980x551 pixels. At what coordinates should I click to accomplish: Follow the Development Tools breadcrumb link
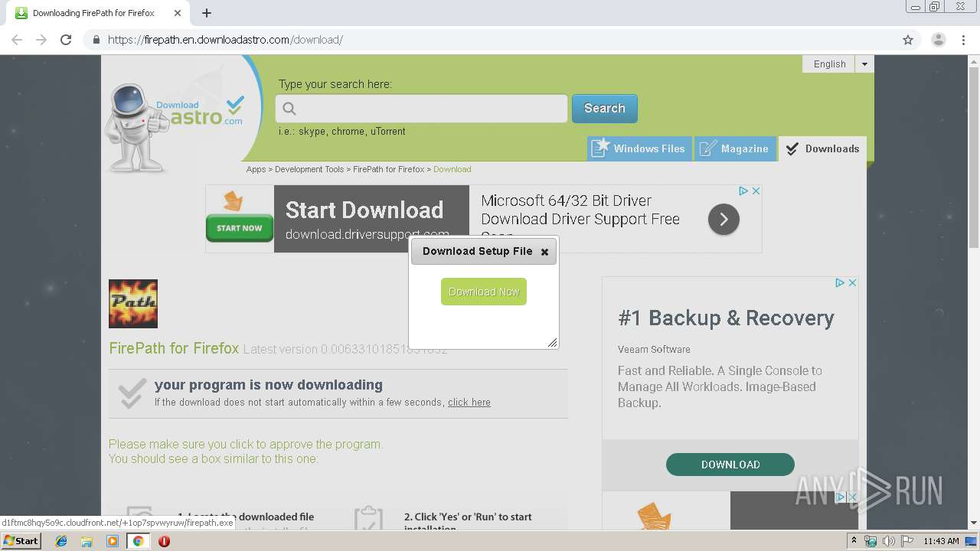point(309,169)
